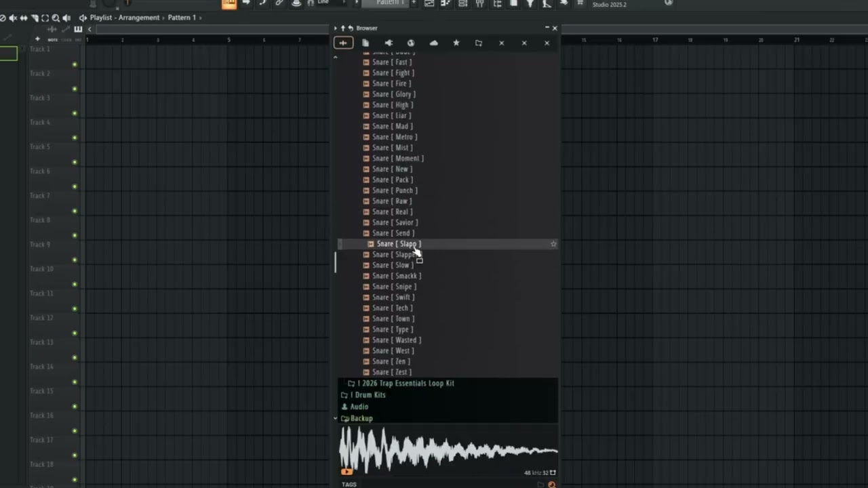Open the plugin database tab with plug icon
Screen dimensions: 868x488
click(389, 43)
